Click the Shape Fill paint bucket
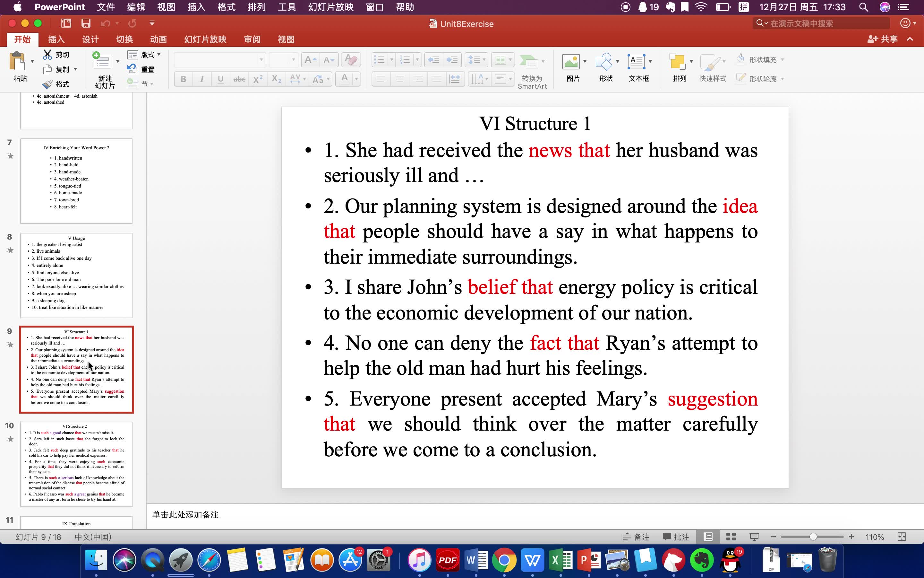Viewport: 924px width, 578px height. coord(741,58)
